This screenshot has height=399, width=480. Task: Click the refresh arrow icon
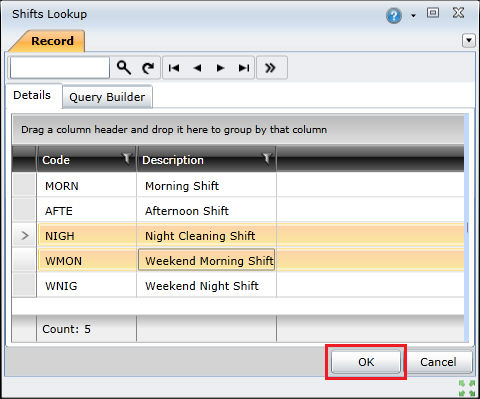point(148,68)
